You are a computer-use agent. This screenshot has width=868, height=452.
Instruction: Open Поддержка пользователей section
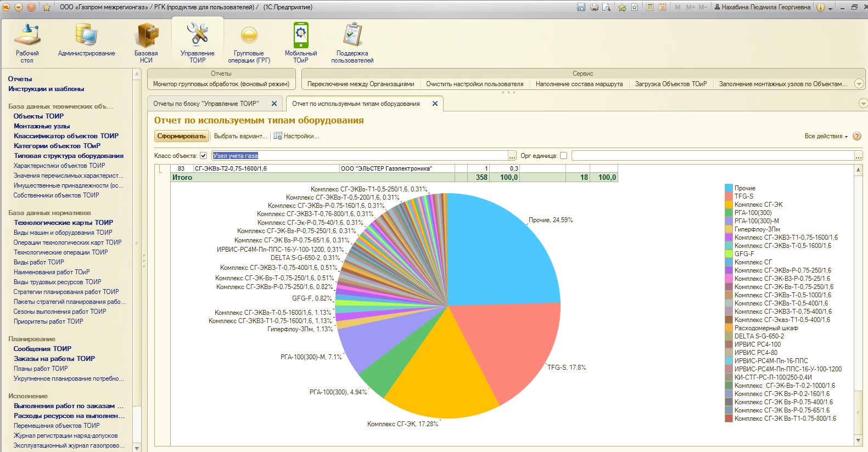[x=352, y=44]
